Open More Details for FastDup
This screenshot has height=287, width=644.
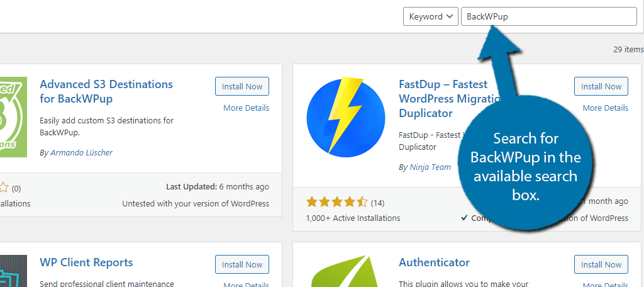pos(606,108)
